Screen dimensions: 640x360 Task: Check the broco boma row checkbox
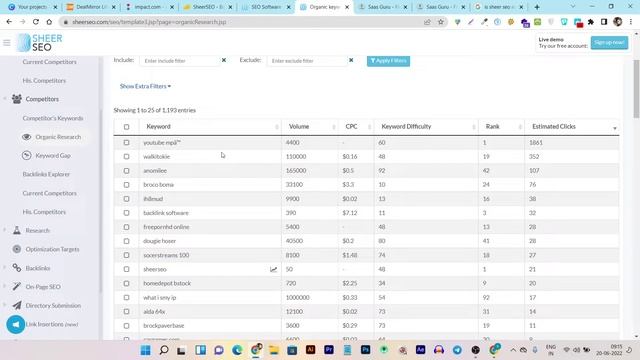127,184
